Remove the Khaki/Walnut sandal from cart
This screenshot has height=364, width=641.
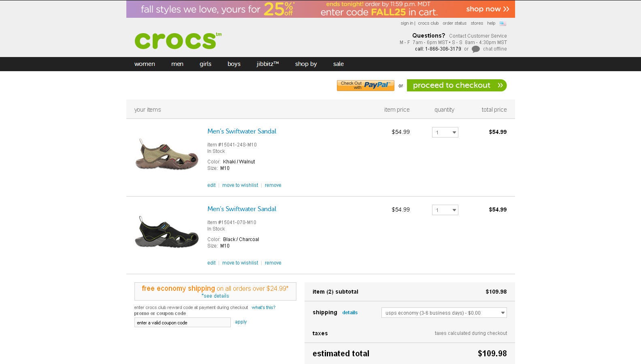pos(273,185)
